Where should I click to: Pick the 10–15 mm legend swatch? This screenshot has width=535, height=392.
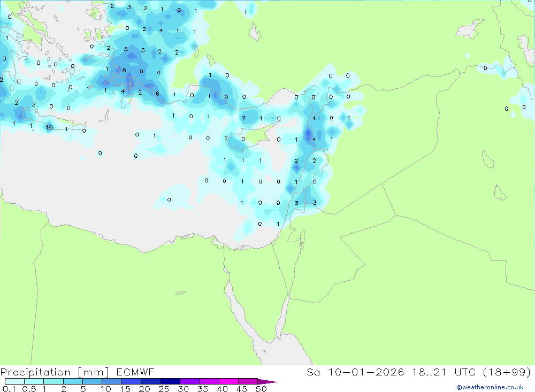112,381
